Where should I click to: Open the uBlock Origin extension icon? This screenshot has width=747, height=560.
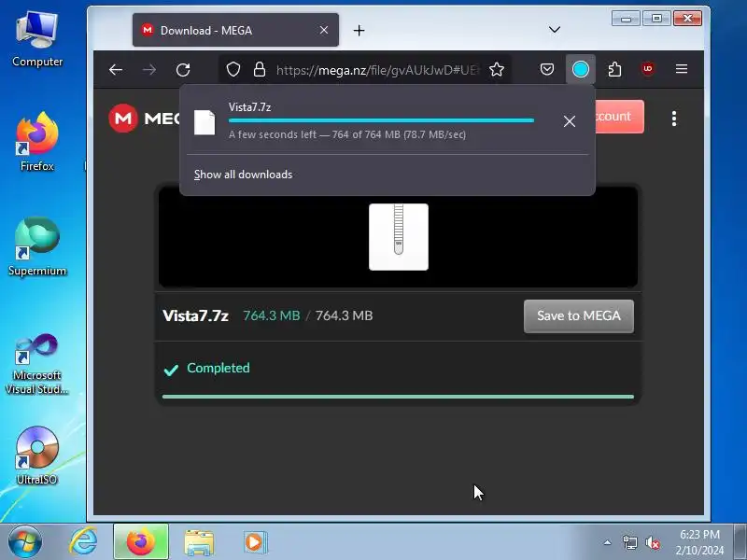(647, 69)
